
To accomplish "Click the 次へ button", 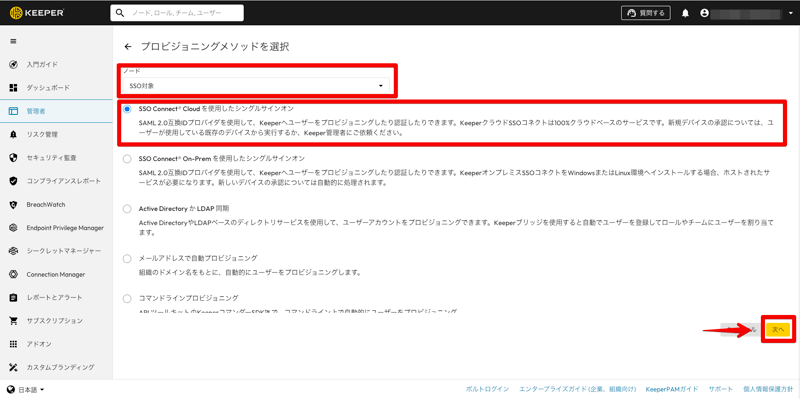I will coord(778,330).
